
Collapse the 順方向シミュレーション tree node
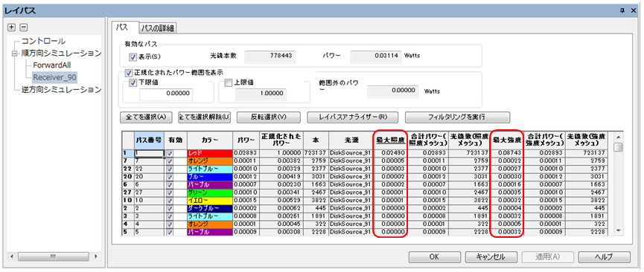(x=15, y=54)
